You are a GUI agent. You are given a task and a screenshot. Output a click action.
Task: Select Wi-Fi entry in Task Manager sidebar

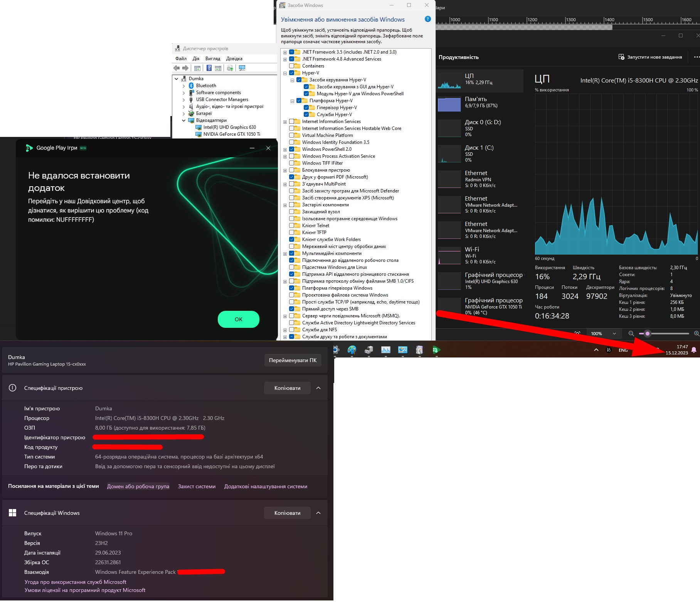480,255
